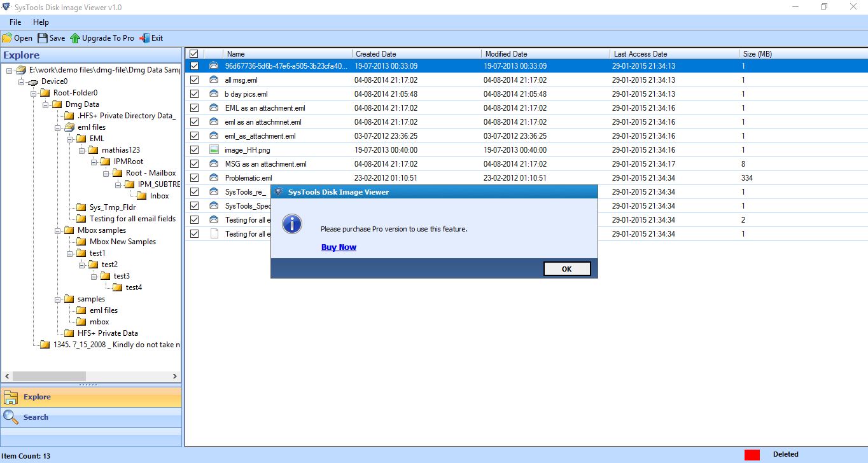Screen dimensions: 868x463
Task: Click the Device0 drive icon in tree
Action: pyautogui.click(x=33, y=82)
